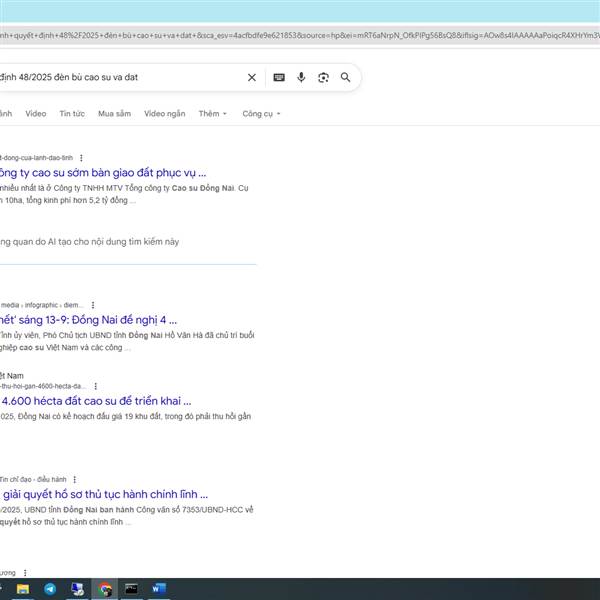Viewport: 600px width, 600px height.
Task: Click inside the Google search text field
Action: (x=120, y=77)
